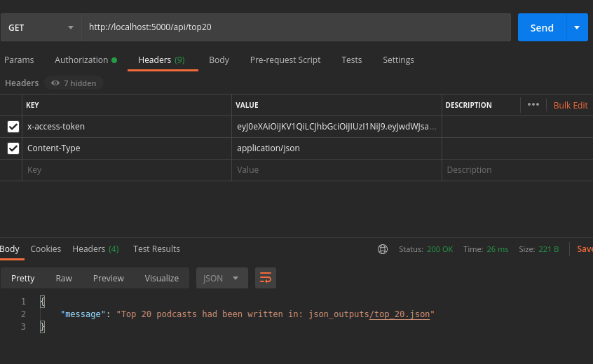Screen dimensions: 593x364
Task: Click the globe network icon near Status
Action: [383, 249]
